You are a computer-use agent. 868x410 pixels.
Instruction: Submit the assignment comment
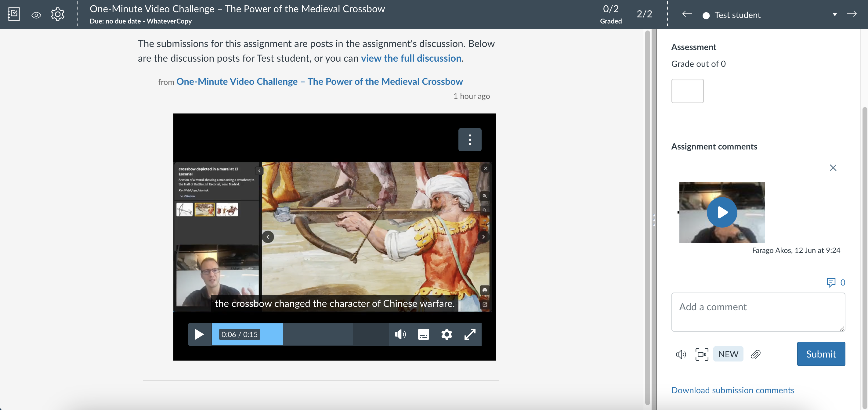pyautogui.click(x=821, y=354)
